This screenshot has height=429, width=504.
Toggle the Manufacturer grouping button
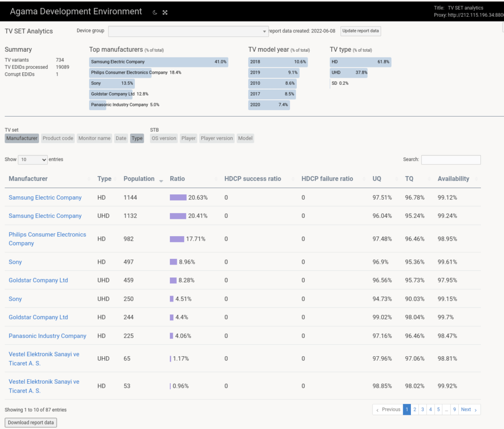tap(22, 138)
